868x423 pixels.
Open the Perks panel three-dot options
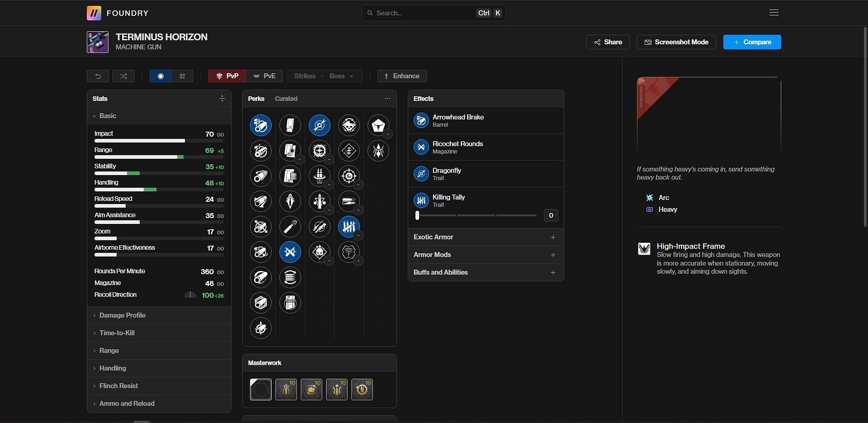387,99
